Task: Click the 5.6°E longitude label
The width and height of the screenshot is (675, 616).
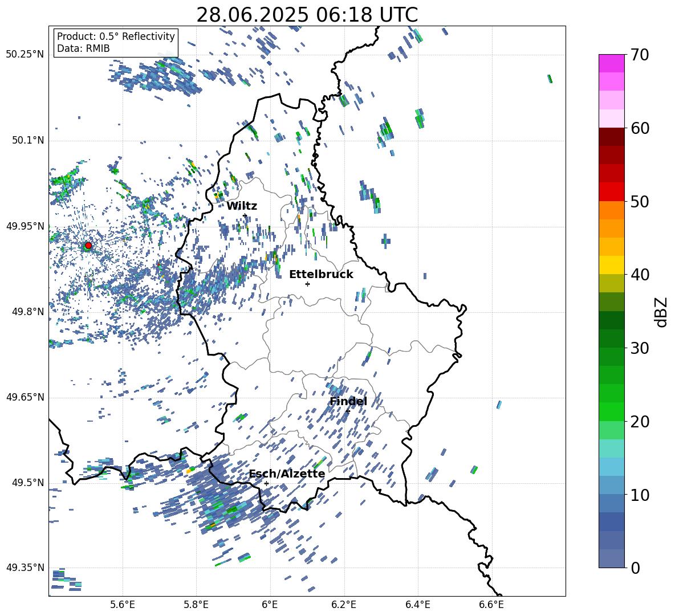Action: coord(123,605)
